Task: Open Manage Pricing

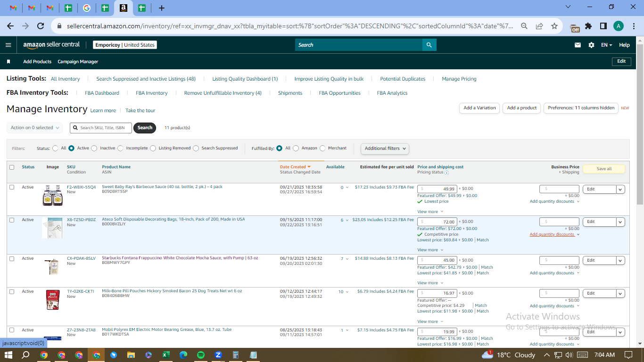Action: click(x=459, y=79)
